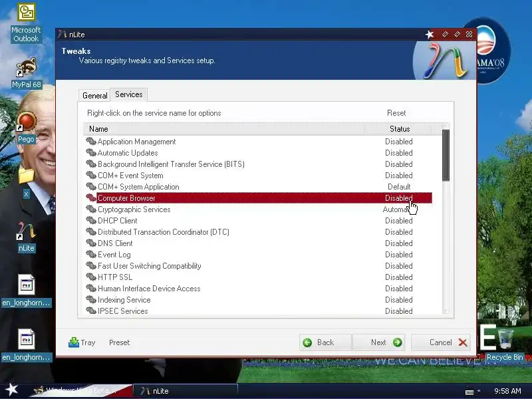Click the star icon in nLite title bar
Viewport: 532px width, 399px height.
coord(430,35)
